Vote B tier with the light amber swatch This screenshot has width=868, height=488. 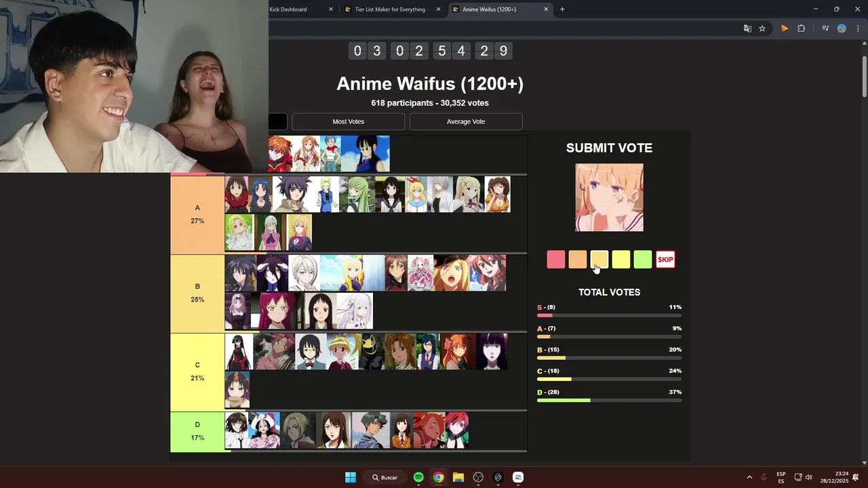(x=599, y=260)
